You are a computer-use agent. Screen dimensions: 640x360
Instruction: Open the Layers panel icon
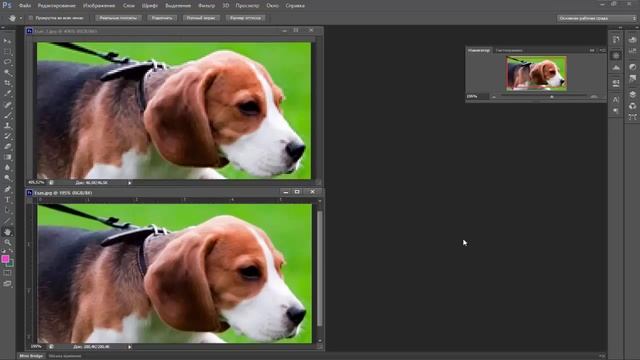pos(633,94)
